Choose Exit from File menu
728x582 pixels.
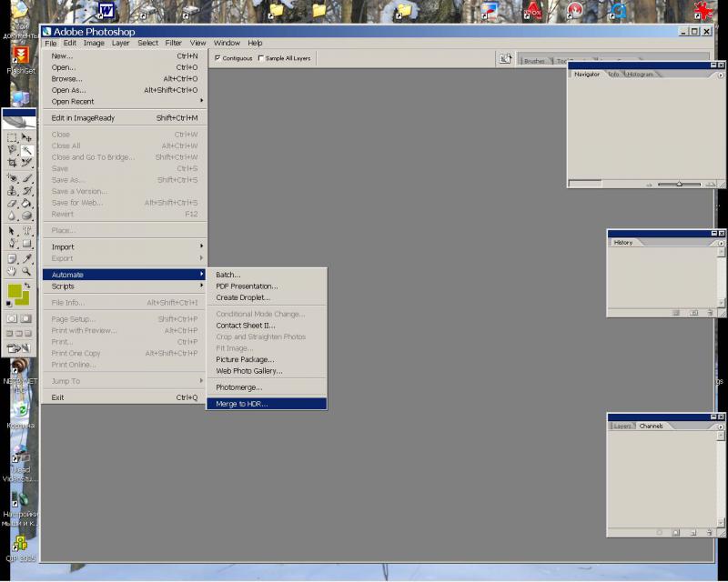pos(125,397)
